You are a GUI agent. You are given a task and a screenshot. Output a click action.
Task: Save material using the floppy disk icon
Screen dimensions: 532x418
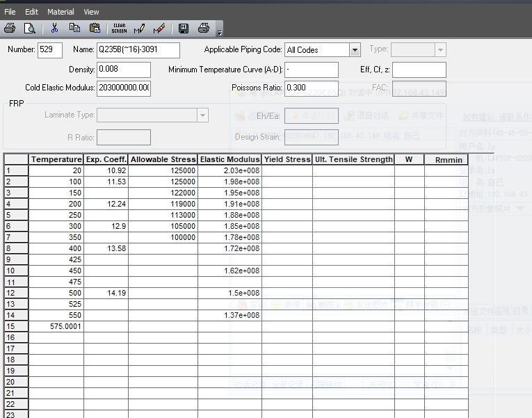point(184,29)
